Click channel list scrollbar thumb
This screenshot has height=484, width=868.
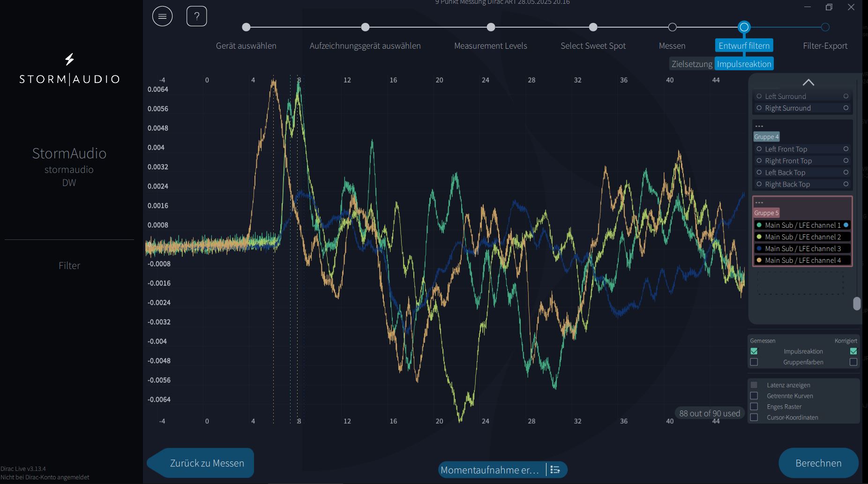(x=857, y=304)
